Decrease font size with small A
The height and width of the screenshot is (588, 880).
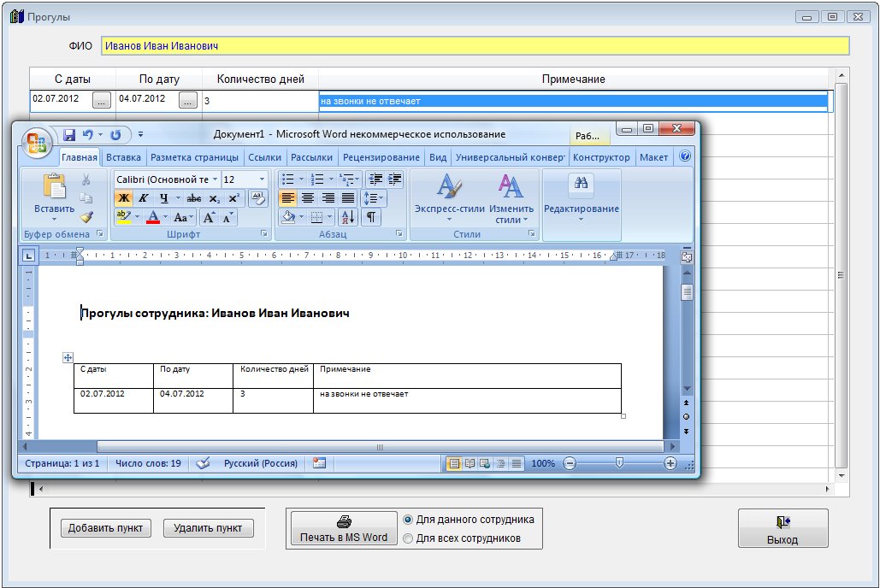227,217
